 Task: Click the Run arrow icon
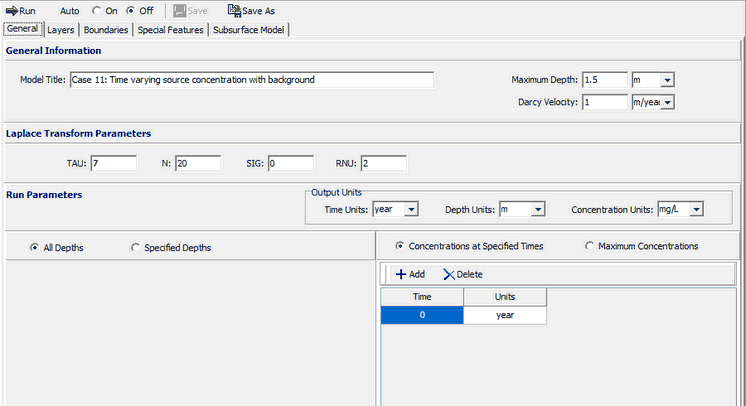[x=12, y=10]
